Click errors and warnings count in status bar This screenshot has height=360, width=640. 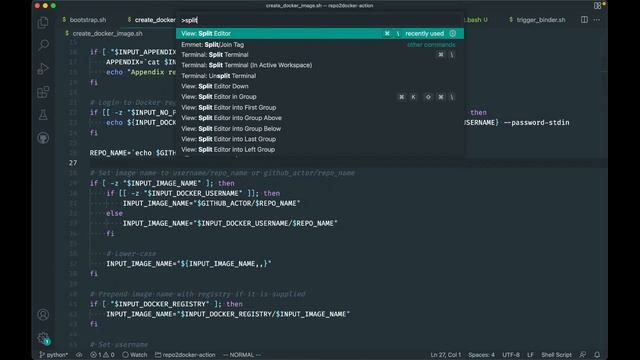102,355
